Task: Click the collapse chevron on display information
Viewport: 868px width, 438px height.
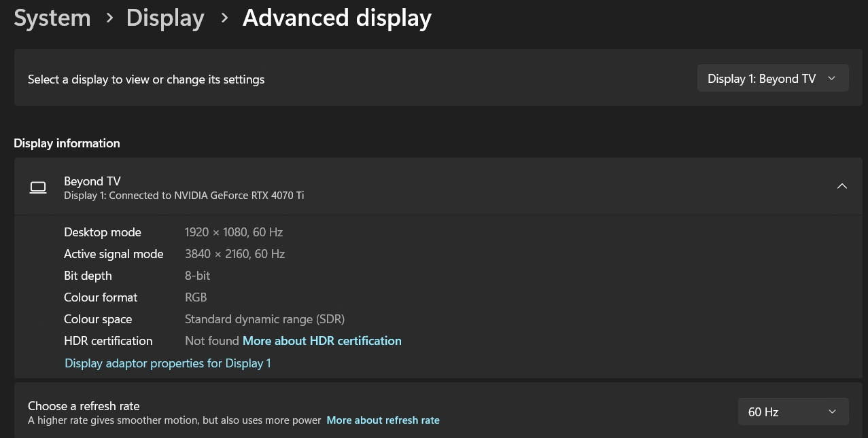Action: 842,186
